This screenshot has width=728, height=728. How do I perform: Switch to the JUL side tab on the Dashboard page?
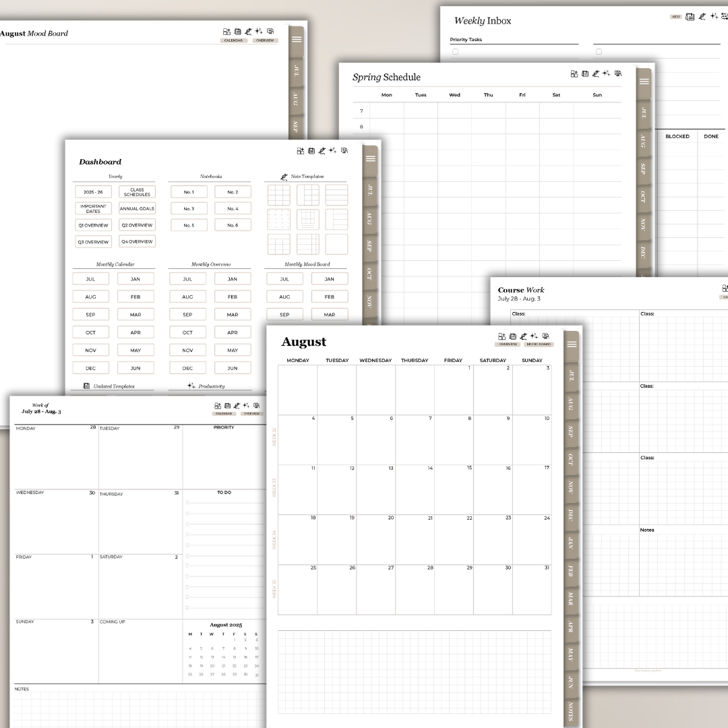pyautogui.click(x=369, y=191)
